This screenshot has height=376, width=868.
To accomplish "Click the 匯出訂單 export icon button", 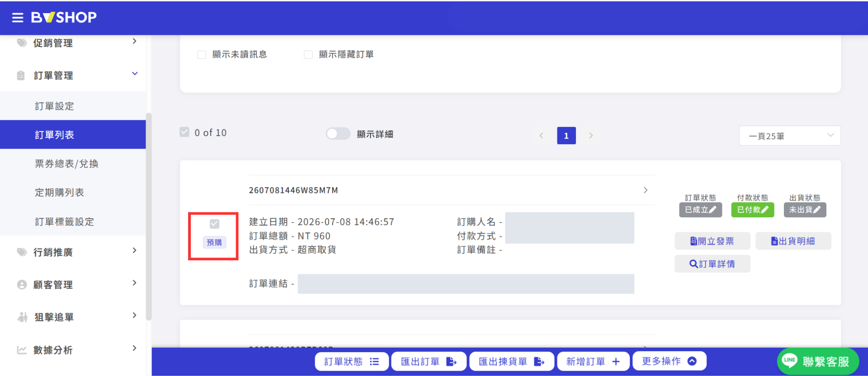I will [429, 362].
